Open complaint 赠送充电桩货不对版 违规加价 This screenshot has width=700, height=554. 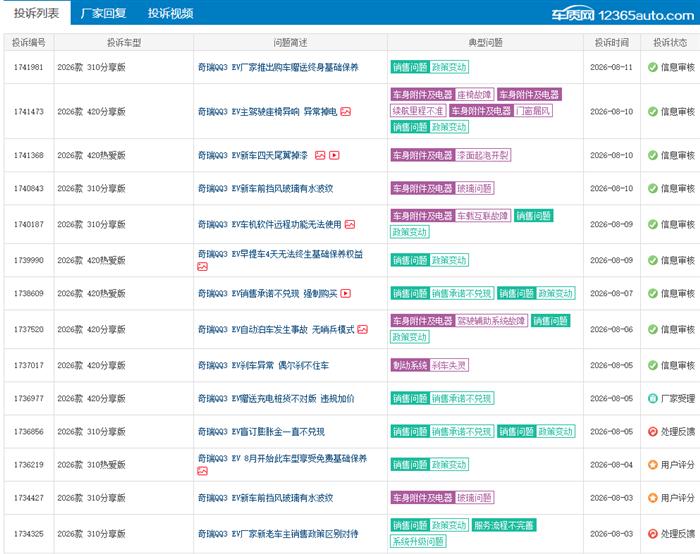point(276,398)
